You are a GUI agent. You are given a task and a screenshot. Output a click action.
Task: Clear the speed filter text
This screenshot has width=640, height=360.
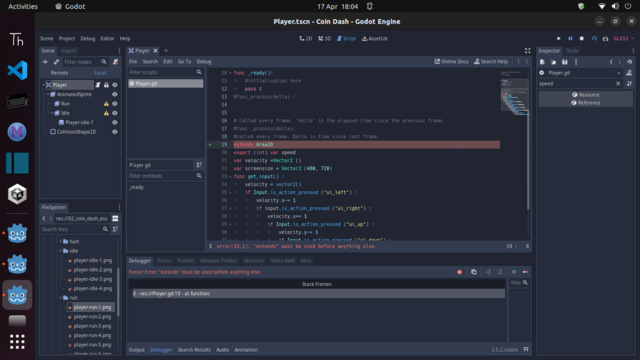(x=618, y=84)
